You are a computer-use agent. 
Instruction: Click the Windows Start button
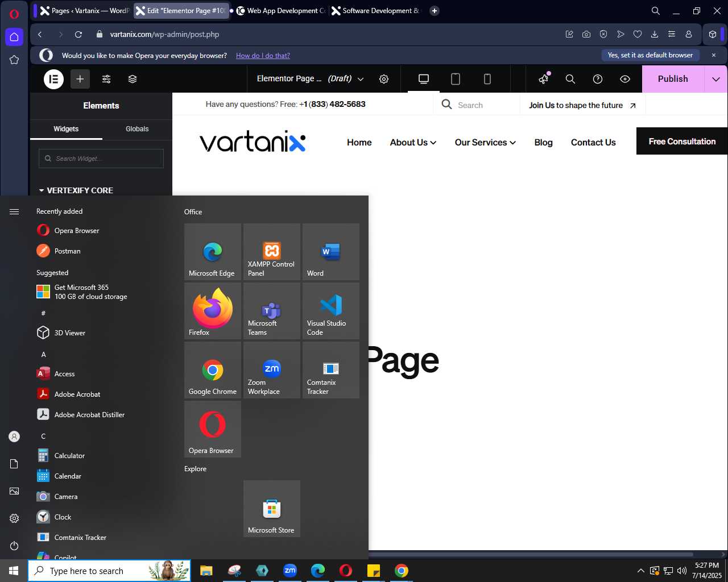tap(14, 571)
